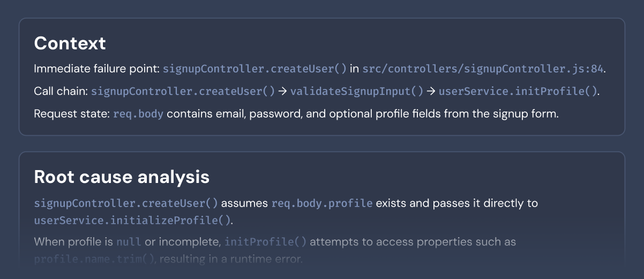Click the 'Immediate failure point:' label text
644x279 pixels.
96,69
